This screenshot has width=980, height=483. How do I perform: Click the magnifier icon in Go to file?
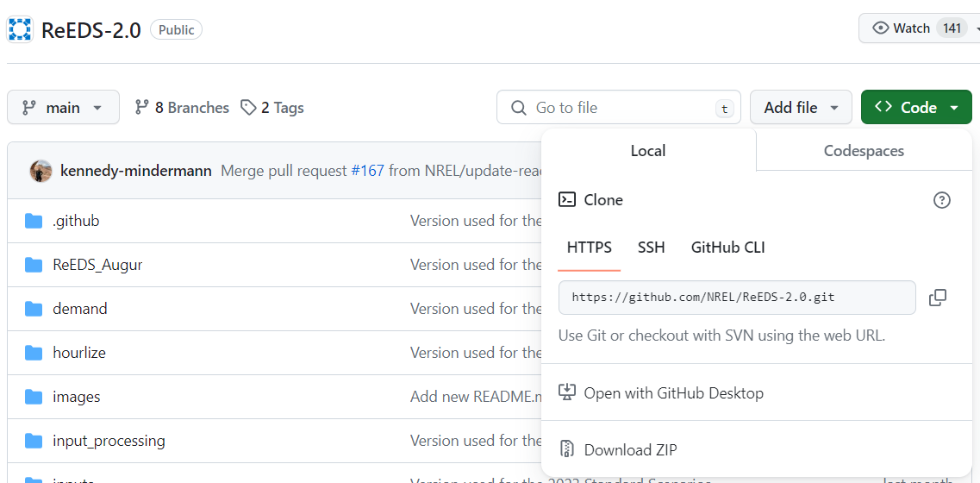coord(518,108)
